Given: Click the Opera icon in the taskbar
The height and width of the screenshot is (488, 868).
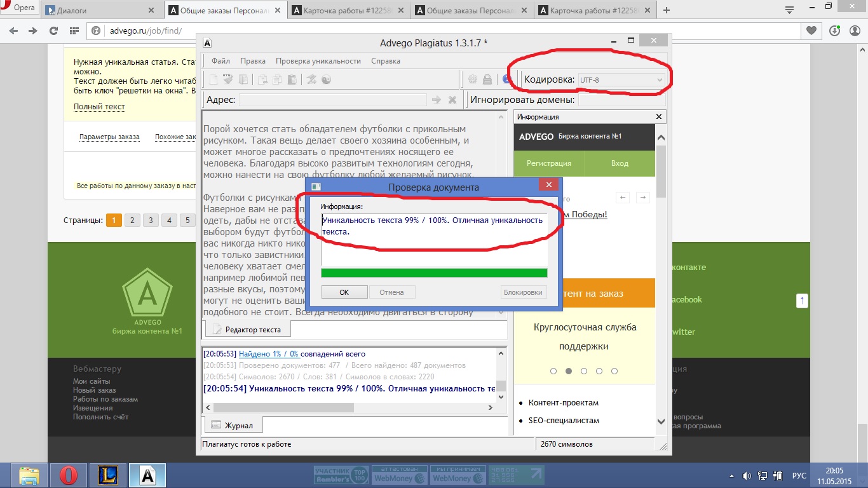Looking at the screenshot, I should [x=69, y=475].
